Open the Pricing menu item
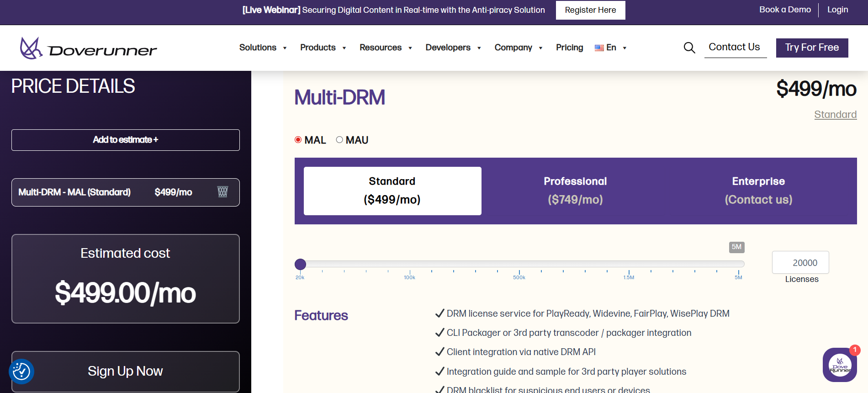Viewport: 868px width, 393px height. [569, 48]
